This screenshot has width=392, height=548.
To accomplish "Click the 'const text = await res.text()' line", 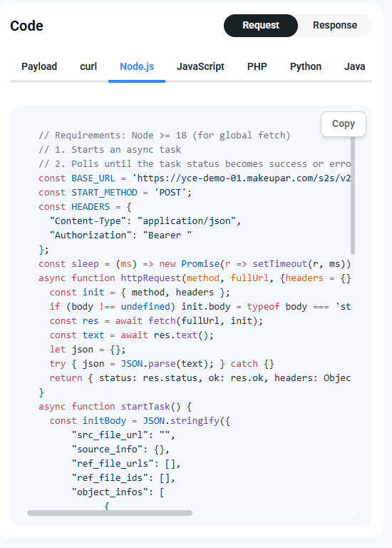I will coord(132,335).
